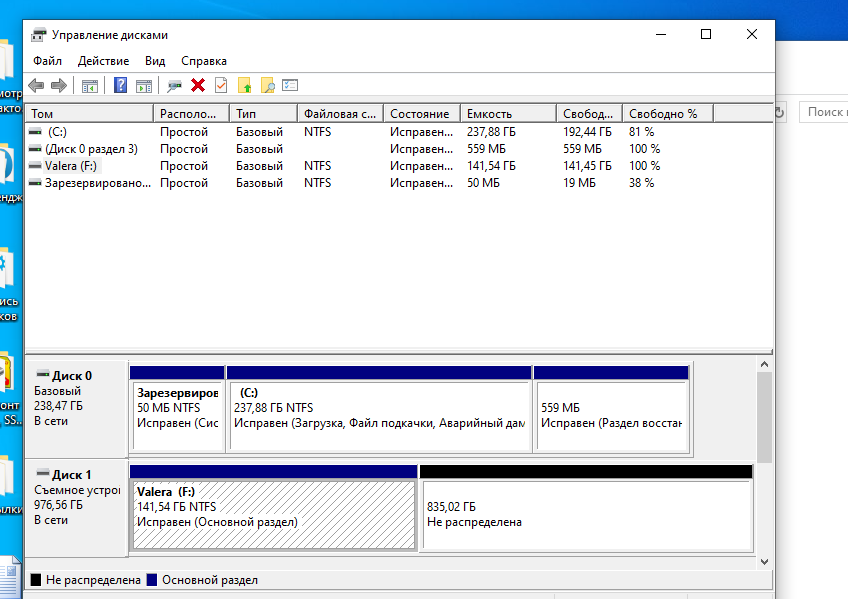The image size is (848, 599).
Task: Minimize the Disk Management window
Action: click(x=660, y=35)
